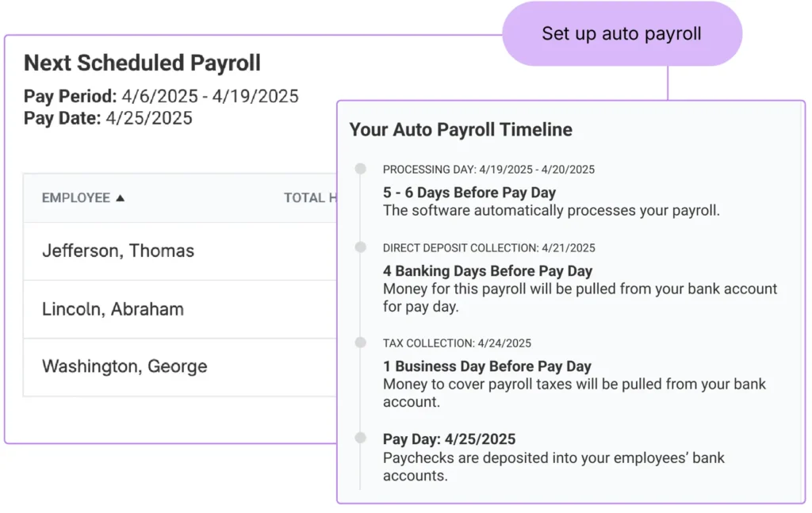Select the Pay Day timeline dot
This screenshot has width=812, height=513.
click(361, 438)
